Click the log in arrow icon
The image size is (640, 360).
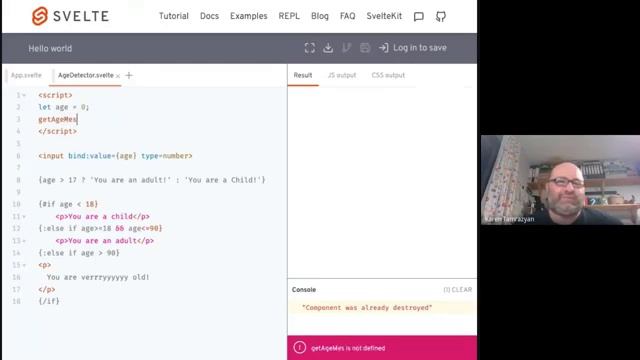pyautogui.click(x=383, y=48)
